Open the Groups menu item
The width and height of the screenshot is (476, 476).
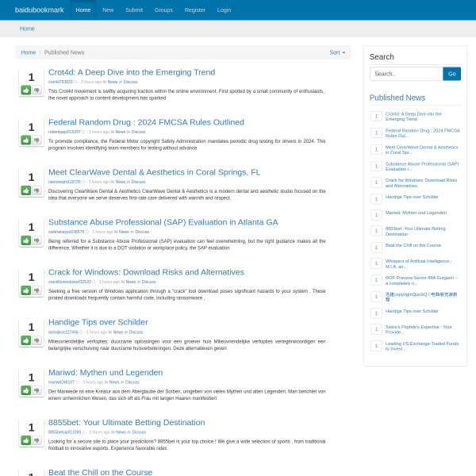click(x=163, y=10)
